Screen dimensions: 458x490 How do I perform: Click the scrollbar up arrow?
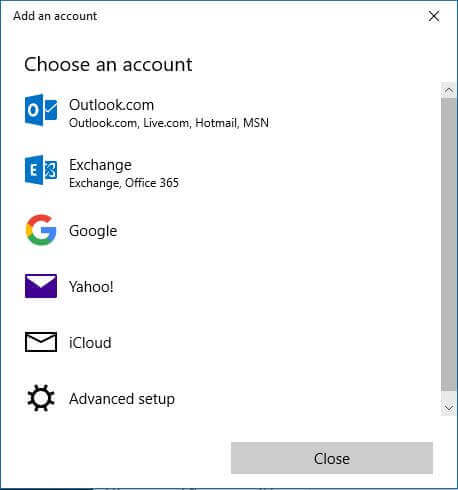point(449,90)
